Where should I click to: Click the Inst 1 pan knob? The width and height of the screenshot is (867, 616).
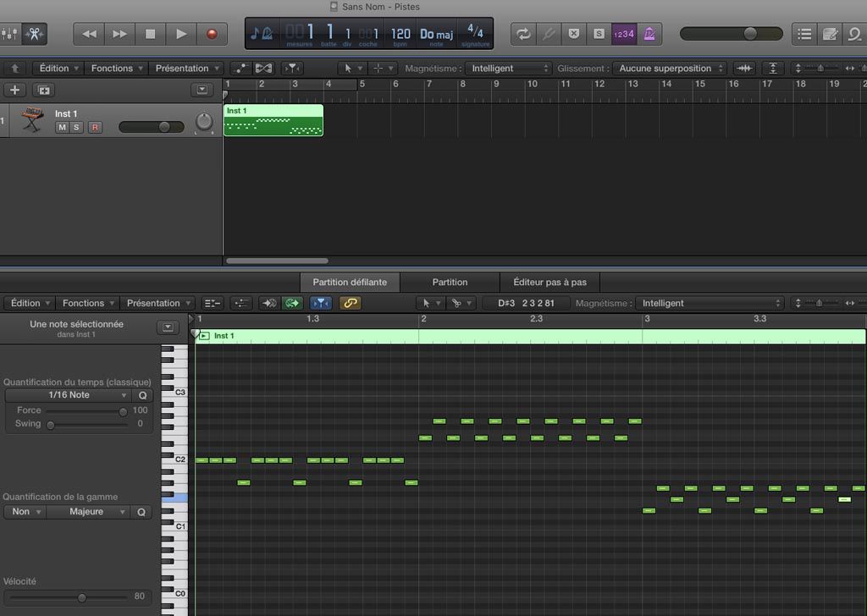point(204,122)
